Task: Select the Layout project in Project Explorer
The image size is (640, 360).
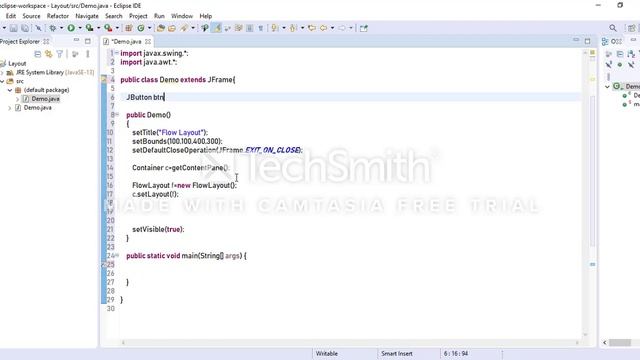Action: point(17,64)
